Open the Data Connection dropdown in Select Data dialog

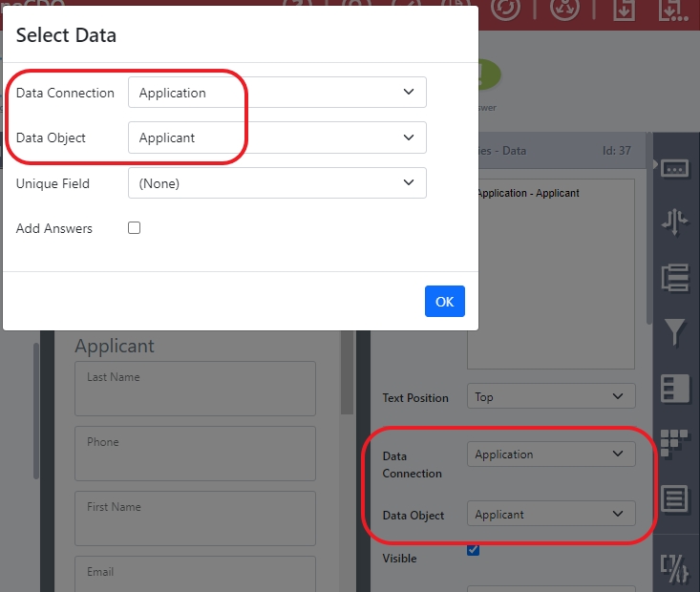277,92
